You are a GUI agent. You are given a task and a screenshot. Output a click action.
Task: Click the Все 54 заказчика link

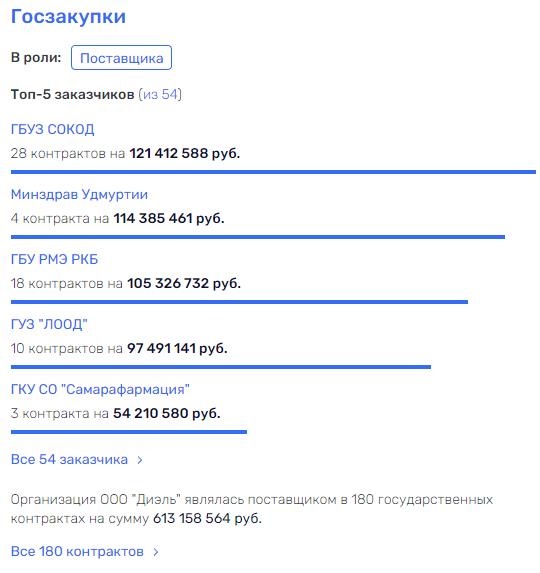click(69, 459)
